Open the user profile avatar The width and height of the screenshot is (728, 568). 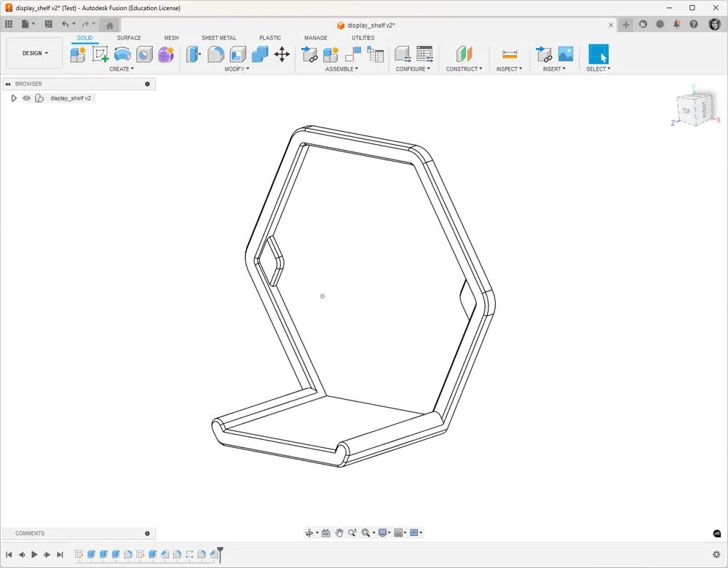click(715, 24)
